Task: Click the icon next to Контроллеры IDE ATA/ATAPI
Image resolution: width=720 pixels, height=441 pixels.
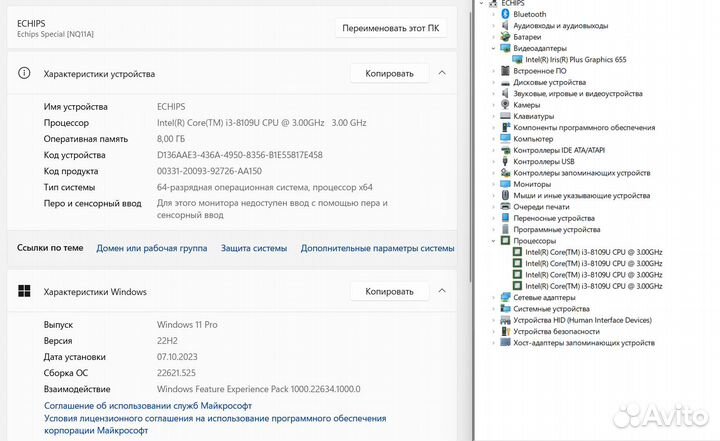Action: (x=506, y=150)
